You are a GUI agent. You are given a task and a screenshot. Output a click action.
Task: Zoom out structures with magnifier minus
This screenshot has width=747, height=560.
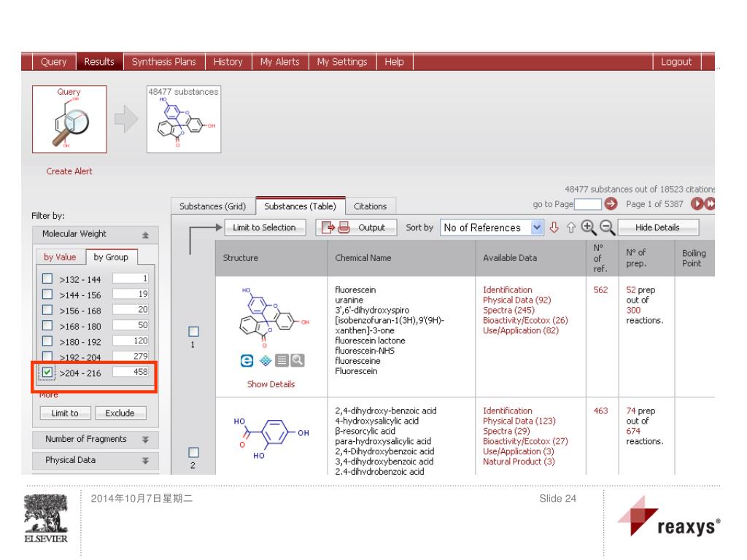pyautogui.click(x=607, y=227)
